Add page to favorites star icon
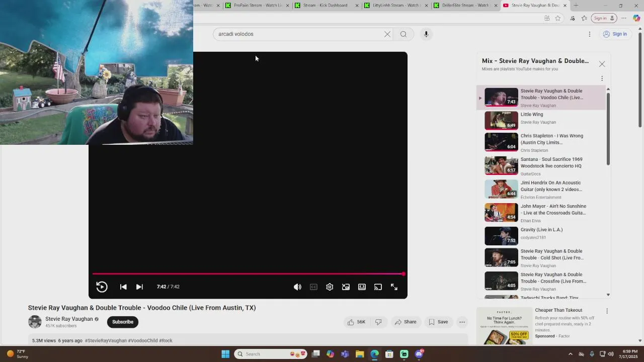This screenshot has width=644, height=362. [x=558, y=18]
